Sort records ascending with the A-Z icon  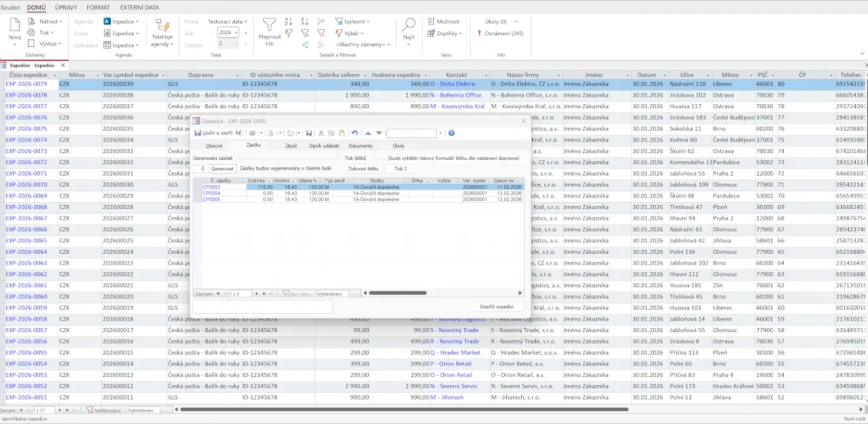point(289,22)
